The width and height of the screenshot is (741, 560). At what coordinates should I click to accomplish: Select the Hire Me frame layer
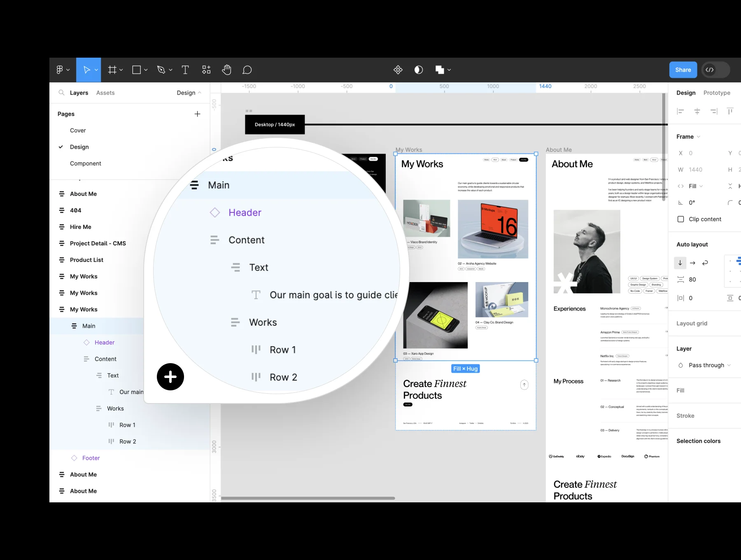(x=81, y=227)
